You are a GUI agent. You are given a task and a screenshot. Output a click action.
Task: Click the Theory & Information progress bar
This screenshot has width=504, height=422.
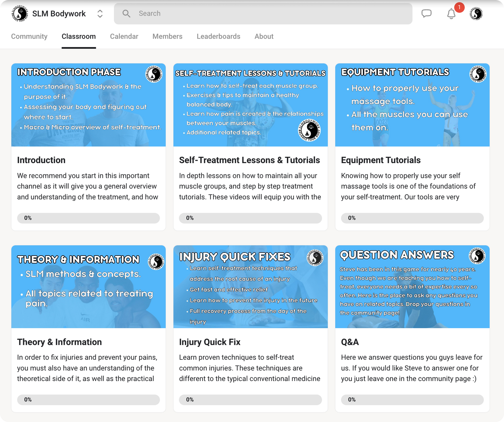[x=88, y=399]
